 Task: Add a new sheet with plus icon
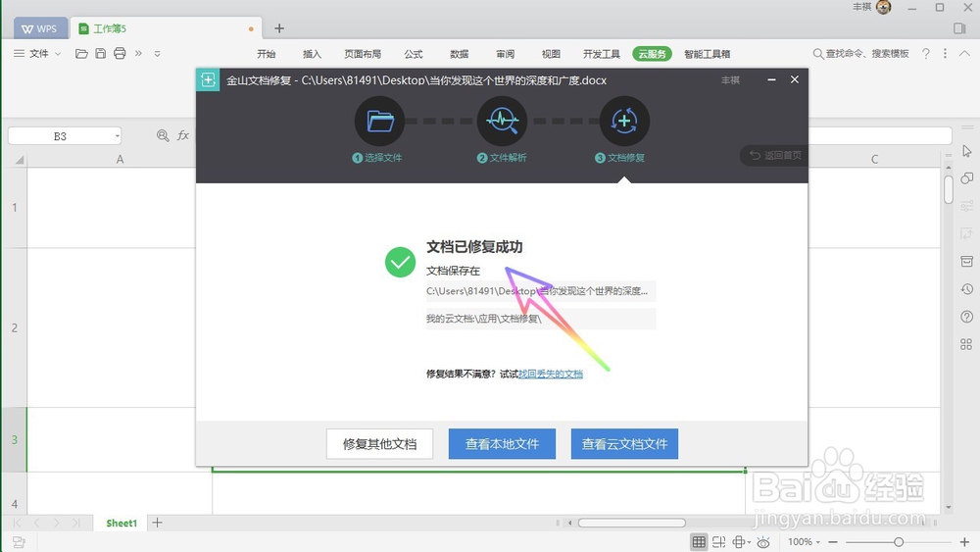point(158,523)
